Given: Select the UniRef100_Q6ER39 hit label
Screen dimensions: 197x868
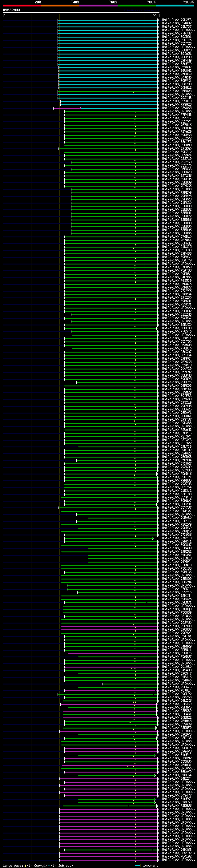Looking at the screenshot, I should 177,57.
